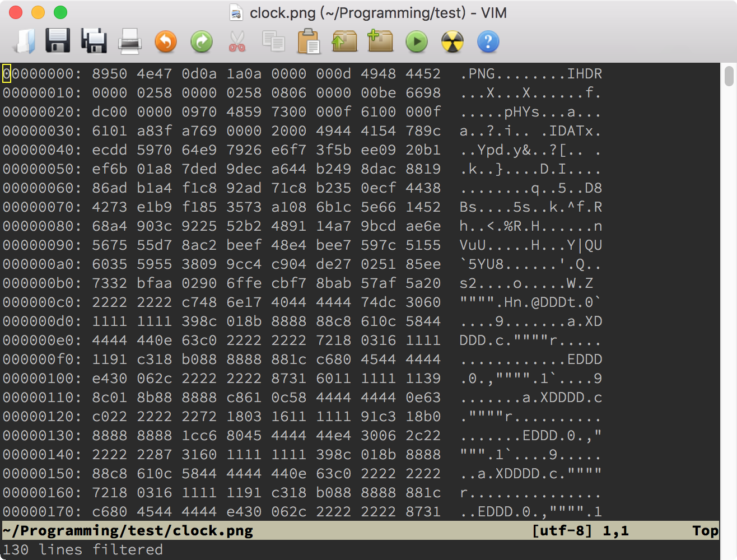Load a saved Vim session
This screenshot has width=737, height=560.
click(345, 41)
